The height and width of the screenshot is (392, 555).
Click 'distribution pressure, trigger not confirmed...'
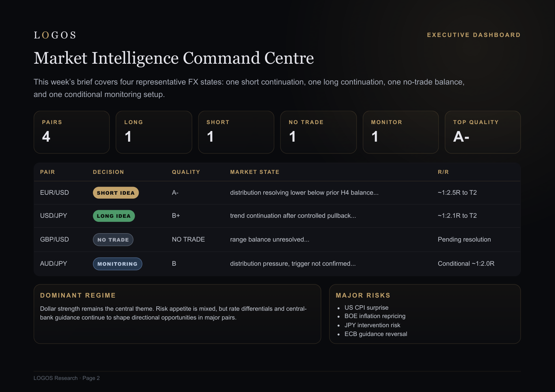[x=293, y=264]
